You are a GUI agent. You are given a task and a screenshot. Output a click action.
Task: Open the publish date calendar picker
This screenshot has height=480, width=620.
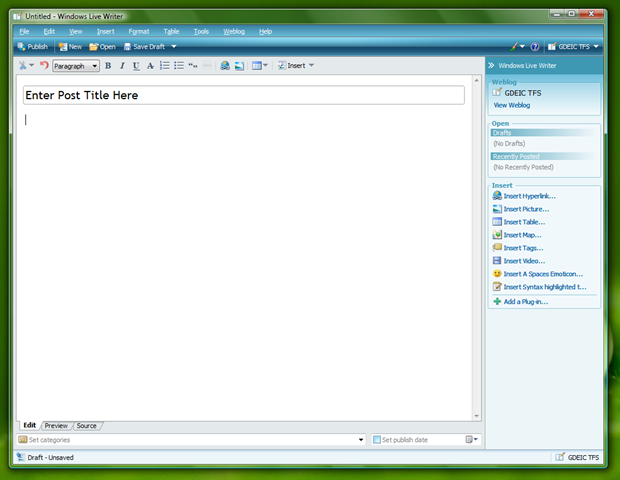[470, 440]
